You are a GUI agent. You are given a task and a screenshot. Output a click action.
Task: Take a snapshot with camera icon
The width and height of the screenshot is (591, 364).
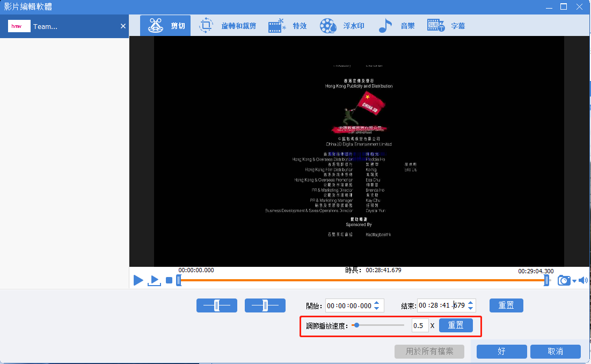tap(564, 280)
